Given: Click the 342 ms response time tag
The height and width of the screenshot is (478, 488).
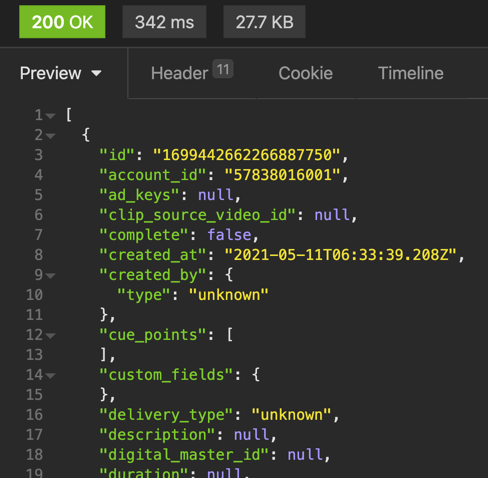Looking at the screenshot, I should tap(164, 22).
